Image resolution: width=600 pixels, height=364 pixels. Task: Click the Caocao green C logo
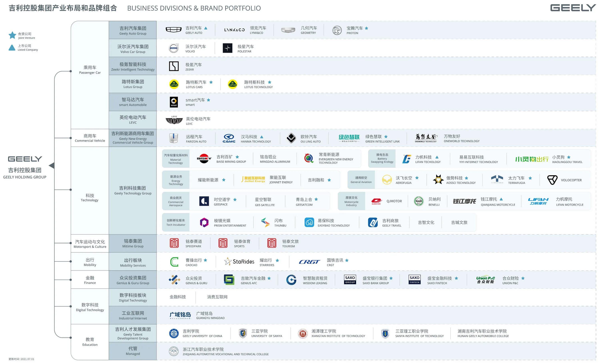tap(174, 262)
